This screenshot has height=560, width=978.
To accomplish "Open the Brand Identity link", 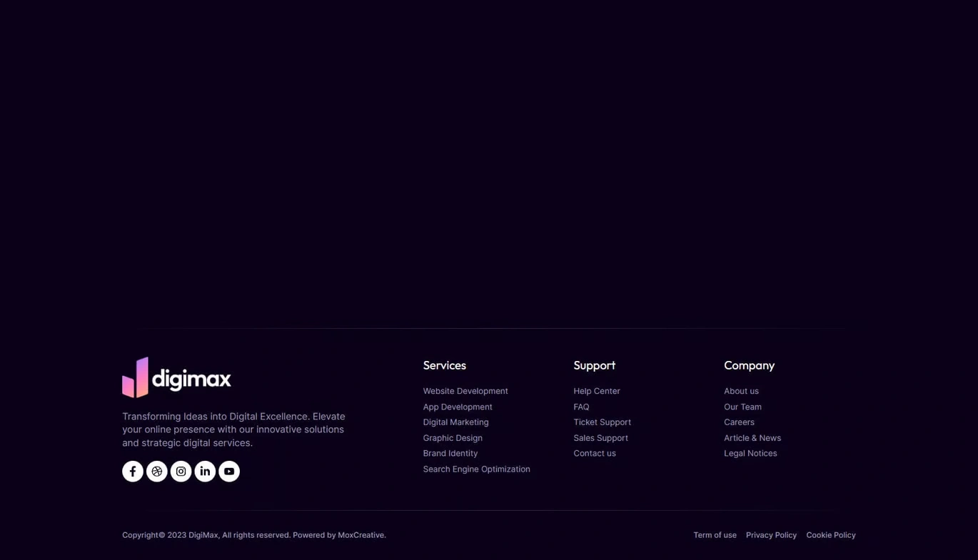I will [450, 453].
